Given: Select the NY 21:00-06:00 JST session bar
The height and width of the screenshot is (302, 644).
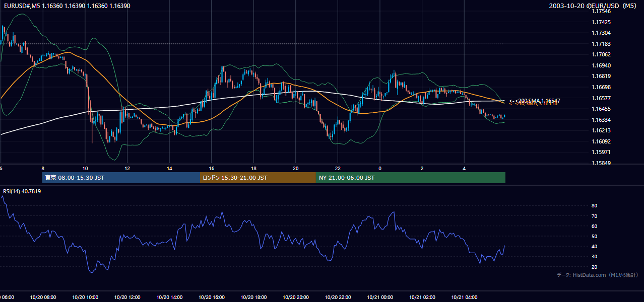Looking at the screenshot, I should point(411,178).
